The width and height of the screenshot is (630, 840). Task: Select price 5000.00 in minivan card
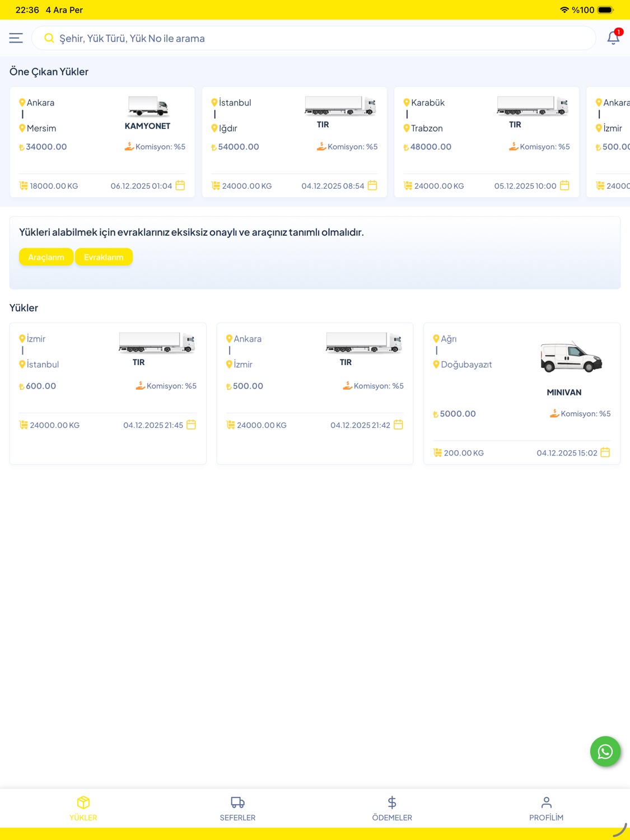coord(458,414)
